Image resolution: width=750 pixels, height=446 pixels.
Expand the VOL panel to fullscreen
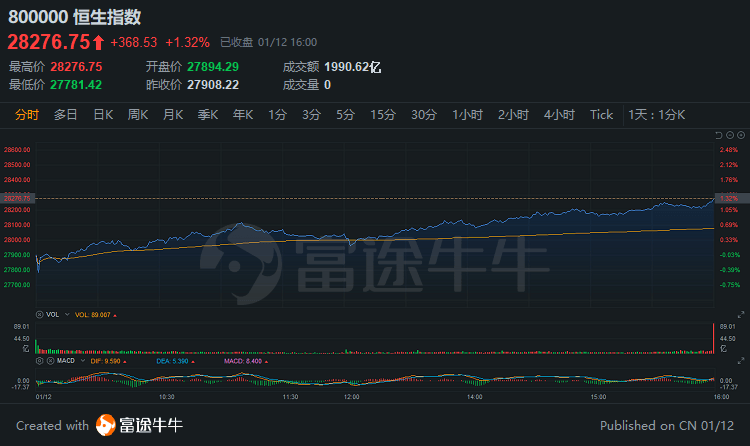(x=741, y=314)
